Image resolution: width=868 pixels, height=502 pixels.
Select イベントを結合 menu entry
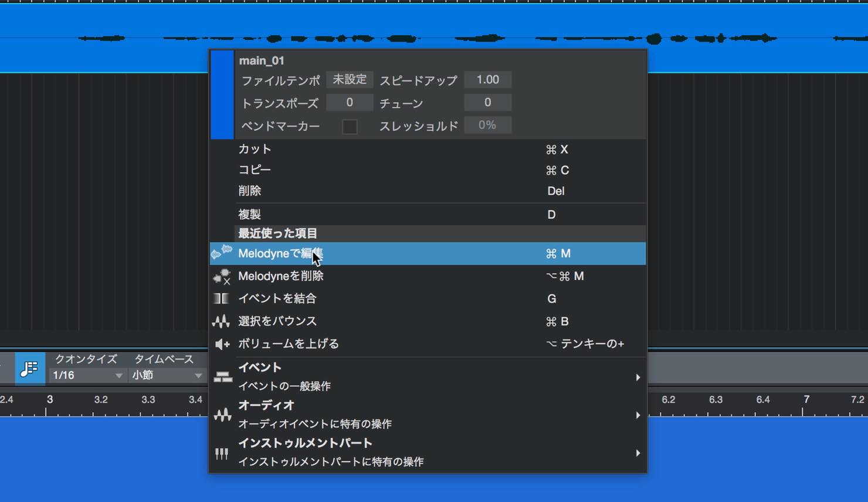tap(428, 299)
